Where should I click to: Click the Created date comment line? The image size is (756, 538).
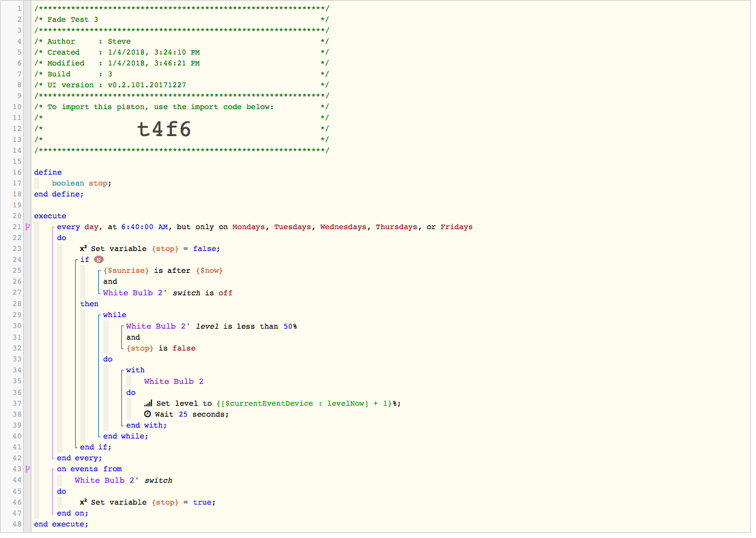coord(182,52)
